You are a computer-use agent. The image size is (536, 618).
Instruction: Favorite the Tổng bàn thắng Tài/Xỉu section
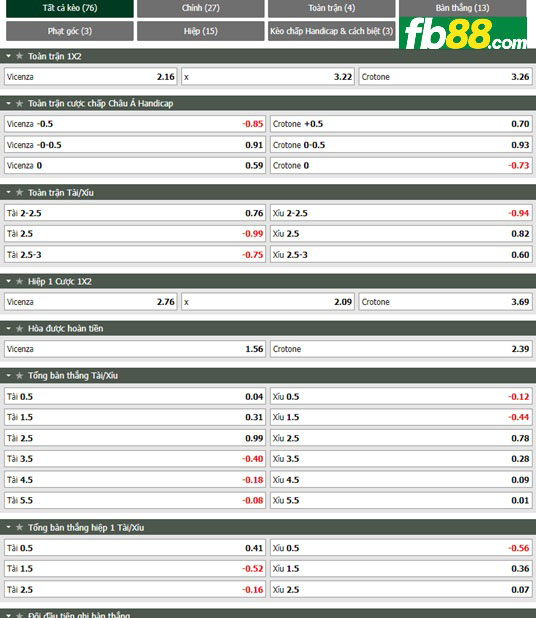[x=19, y=376]
